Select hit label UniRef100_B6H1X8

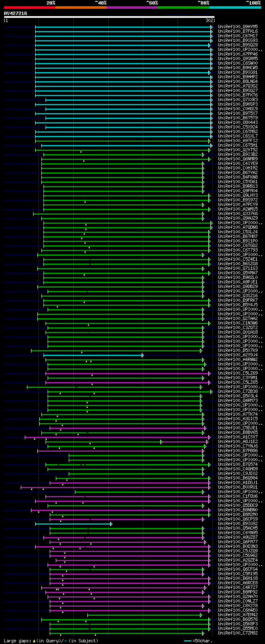pyautogui.click(x=238, y=578)
